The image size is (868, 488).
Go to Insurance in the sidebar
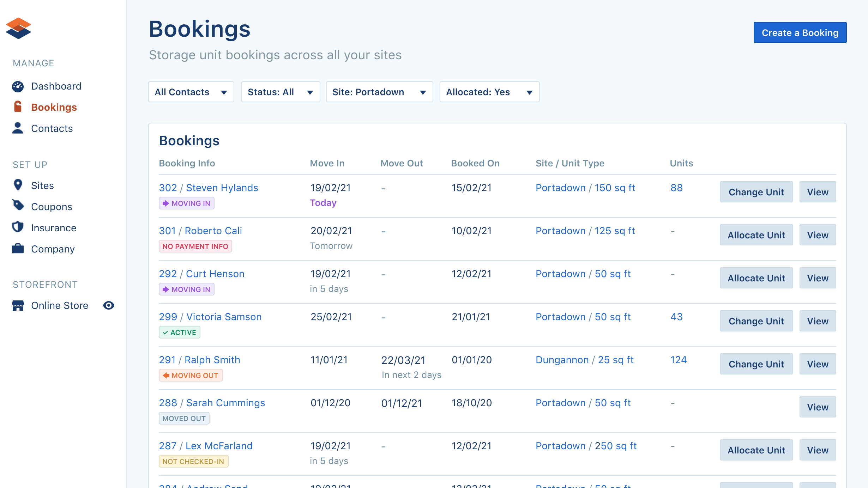54,228
